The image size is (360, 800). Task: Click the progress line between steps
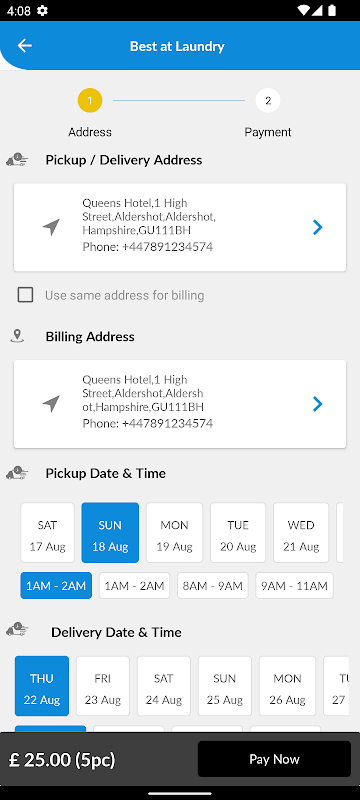(179, 101)
